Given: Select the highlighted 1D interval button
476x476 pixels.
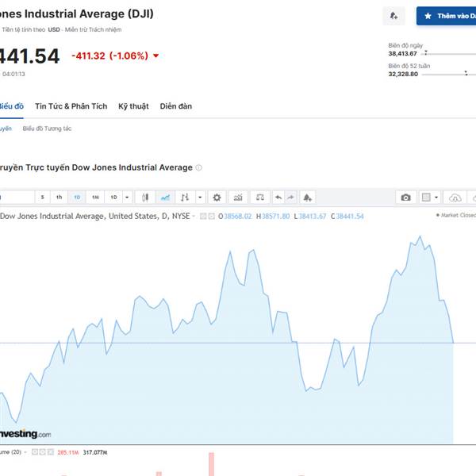Looking at the screenshot, I should pyautogui.click(x=77, y=198).
